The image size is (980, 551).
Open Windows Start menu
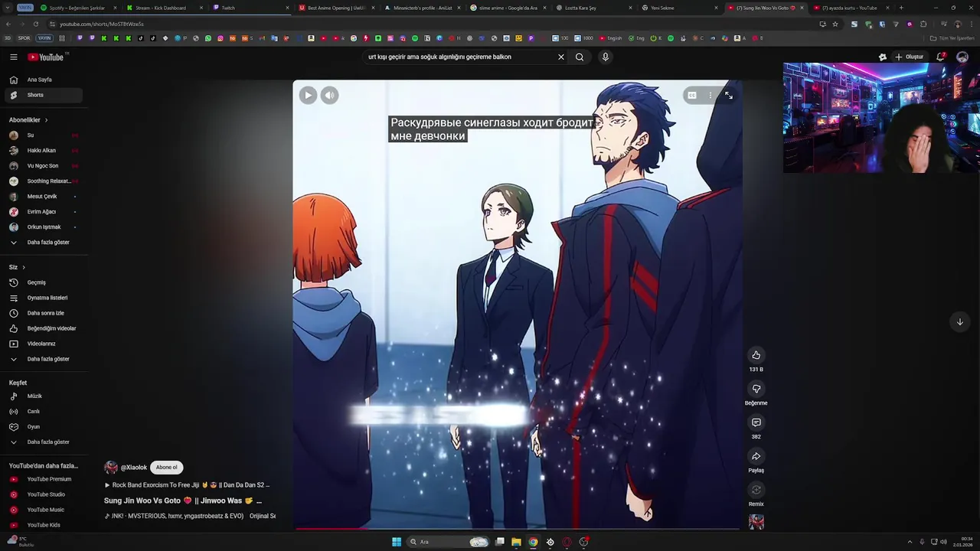click(x=397, y=542)
